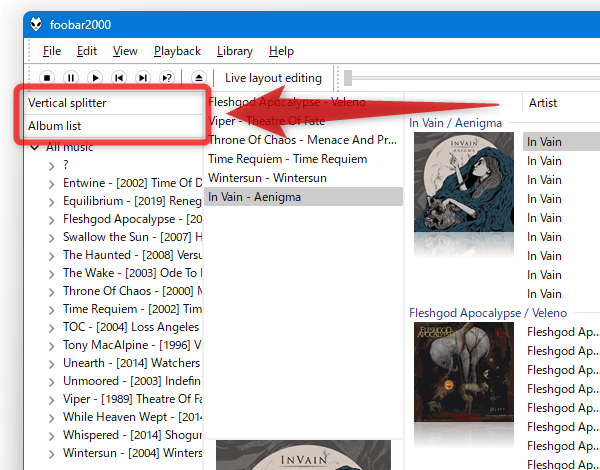
Task: Click the Aenigma album cover thumbnail
Action: pyautogui.click(x=464, y=182)
